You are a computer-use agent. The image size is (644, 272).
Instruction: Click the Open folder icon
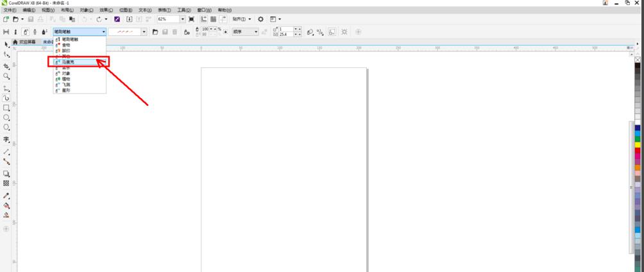click(15, 19)
